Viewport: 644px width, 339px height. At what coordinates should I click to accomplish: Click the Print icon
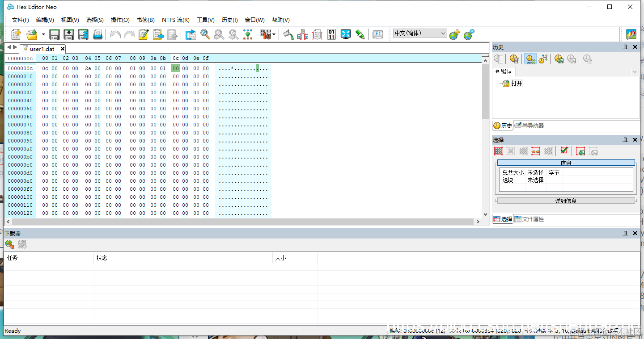coord(98,34)
